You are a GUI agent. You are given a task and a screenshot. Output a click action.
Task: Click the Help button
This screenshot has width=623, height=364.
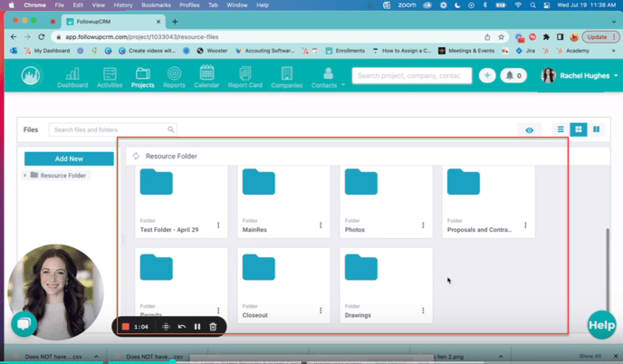tap(601, 325)
